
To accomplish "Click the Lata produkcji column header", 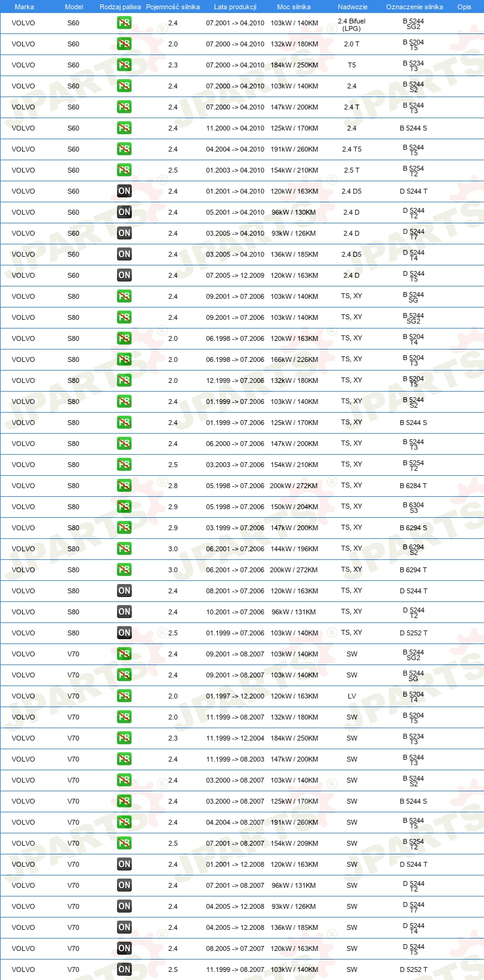I will (235, 7).
